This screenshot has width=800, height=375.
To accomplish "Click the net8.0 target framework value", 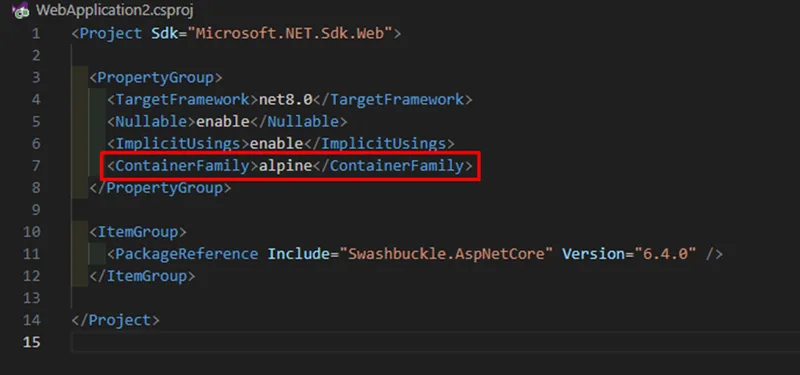I will [285, 99].
